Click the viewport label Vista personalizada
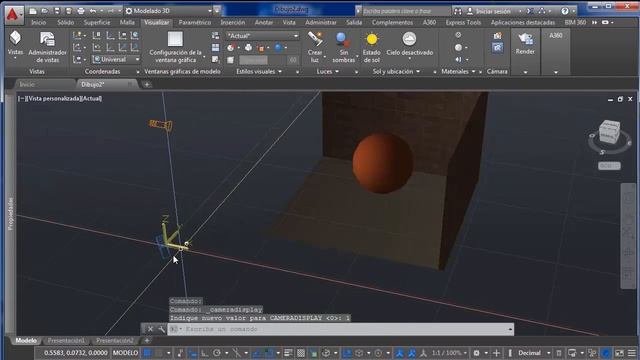The height and width of the screenshot is (360, 640). (53, 98)
